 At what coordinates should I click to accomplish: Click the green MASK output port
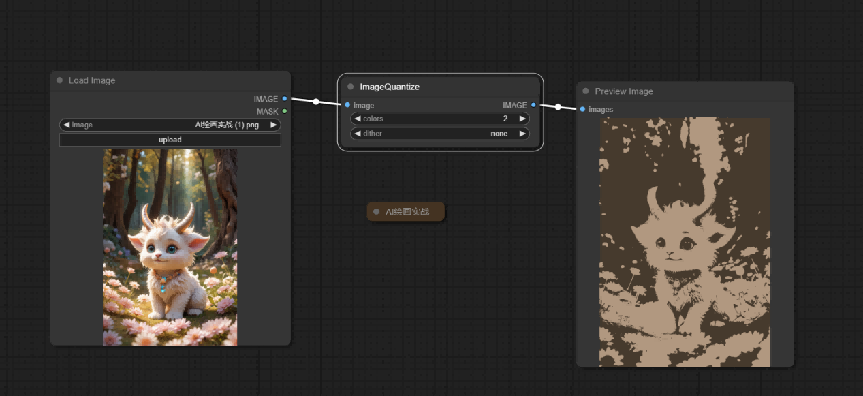(285, 111)
